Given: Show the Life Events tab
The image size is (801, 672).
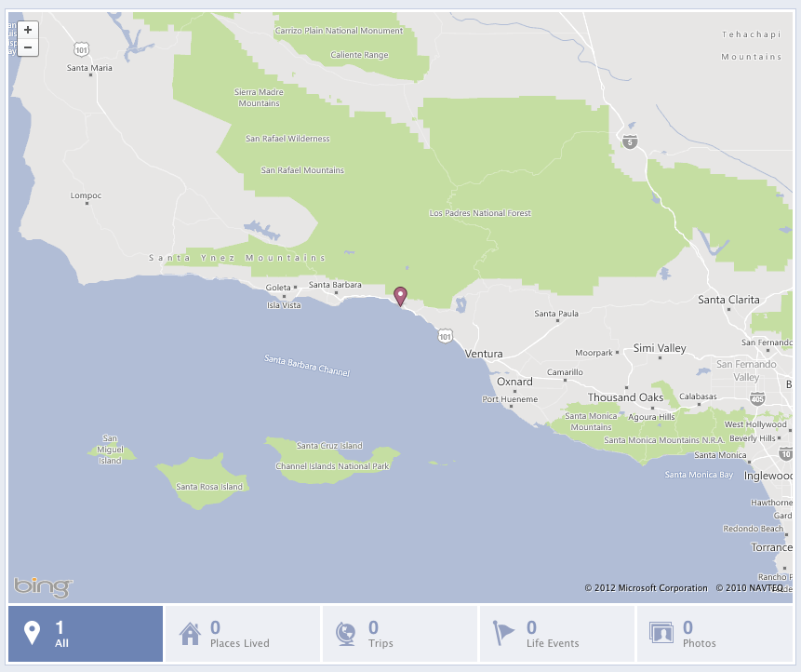Looking at the screenshot, I should 557,634.
